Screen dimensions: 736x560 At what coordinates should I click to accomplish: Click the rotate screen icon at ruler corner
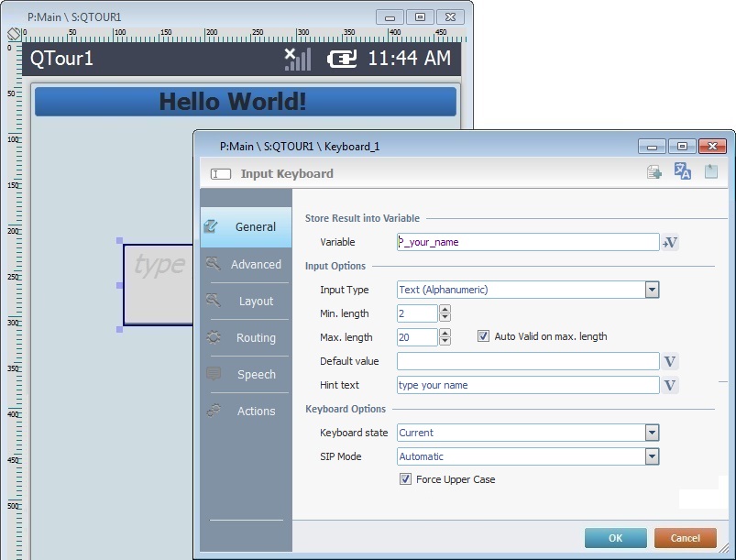14,33
